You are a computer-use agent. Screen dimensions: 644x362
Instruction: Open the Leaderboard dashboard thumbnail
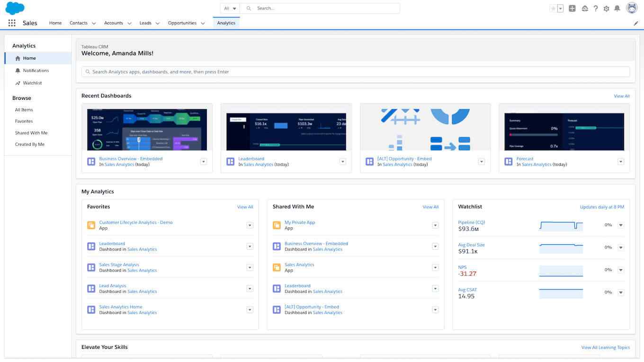286,132
